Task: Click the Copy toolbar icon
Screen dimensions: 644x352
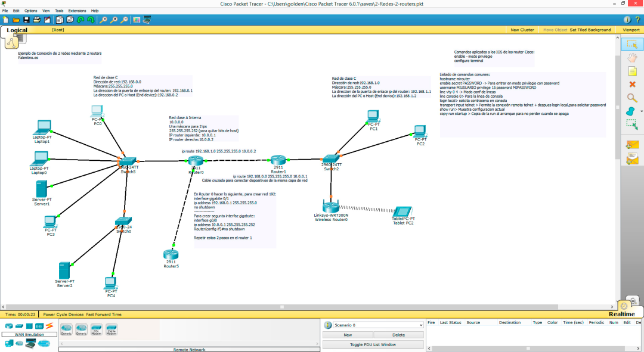Action: point(60,20)
